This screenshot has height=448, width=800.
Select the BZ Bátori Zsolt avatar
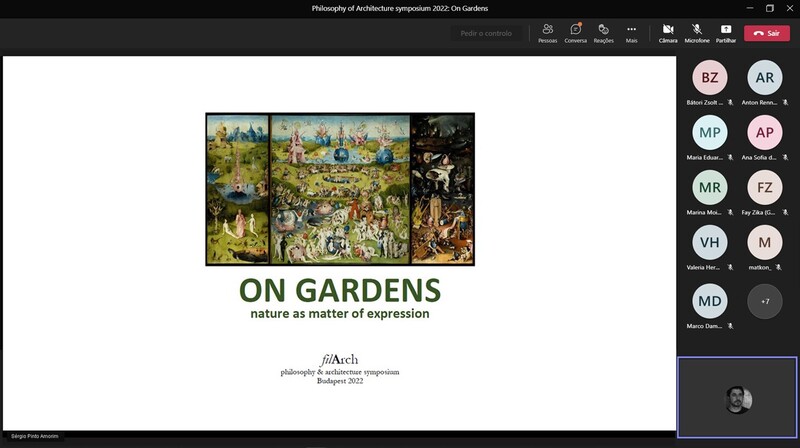710,78
